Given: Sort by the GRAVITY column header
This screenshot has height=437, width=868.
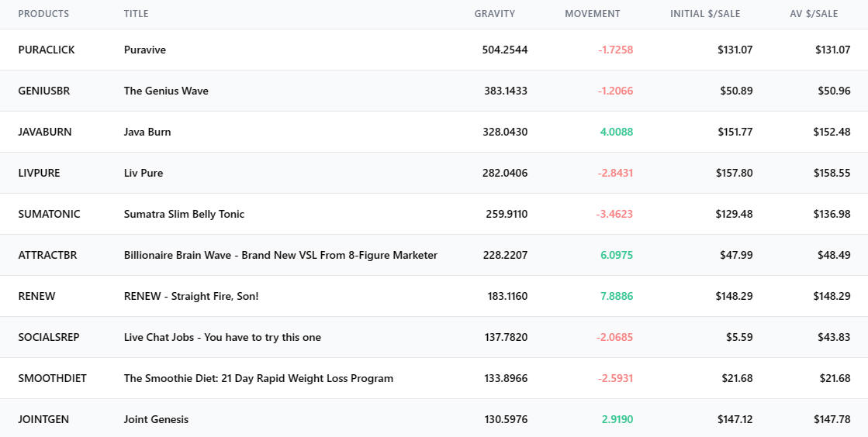Looking at the screenshot, I should tap(494, 14).
